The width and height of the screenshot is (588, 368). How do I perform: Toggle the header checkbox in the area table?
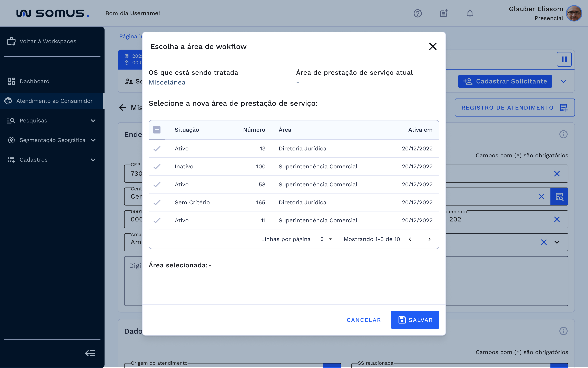click(157, 130)
